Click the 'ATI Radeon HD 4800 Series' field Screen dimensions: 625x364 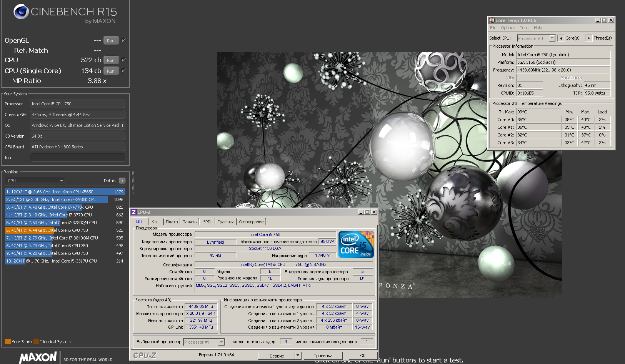click(x=78, y=147)
